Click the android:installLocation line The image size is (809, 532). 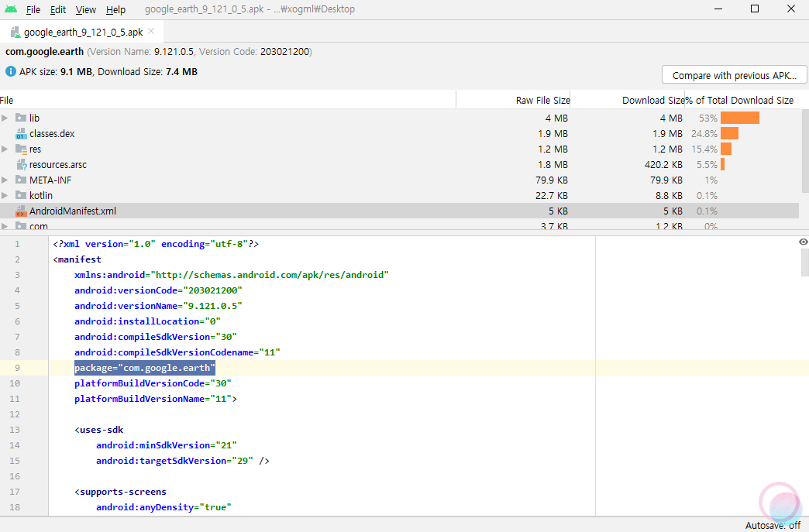point(147,321)
